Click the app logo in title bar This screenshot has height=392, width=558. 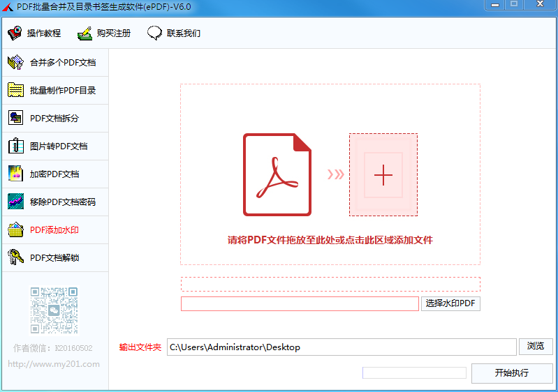(8, 7)
